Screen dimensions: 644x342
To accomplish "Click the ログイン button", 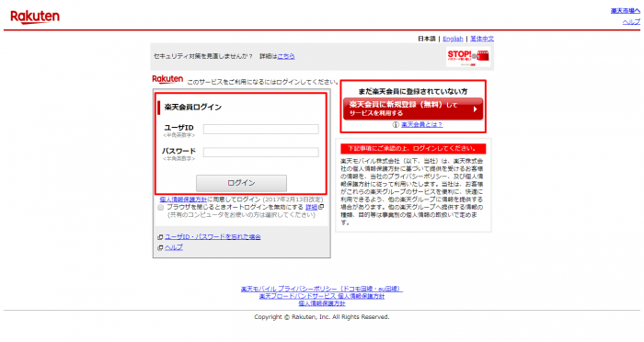I will [241, 183].
